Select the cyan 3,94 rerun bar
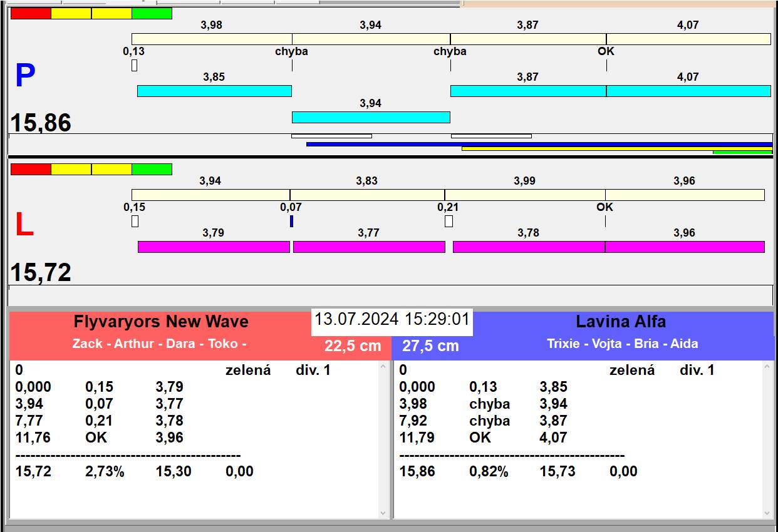The width and height of the screenshot is (778, 532). click(371, 117)
